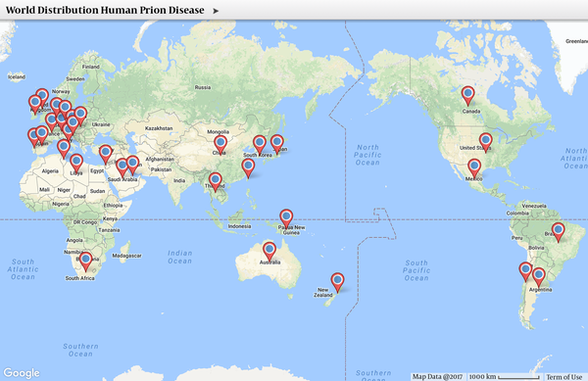Viewport: 588px width, 381px height.
Task: Select the United States map marker
Action: [486, 143]
